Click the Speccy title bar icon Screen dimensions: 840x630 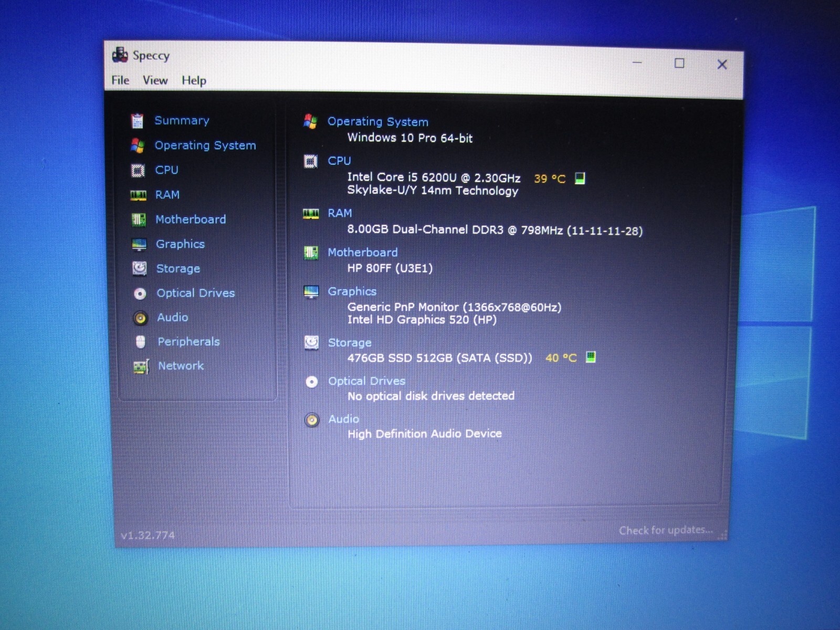click(120, 55)
